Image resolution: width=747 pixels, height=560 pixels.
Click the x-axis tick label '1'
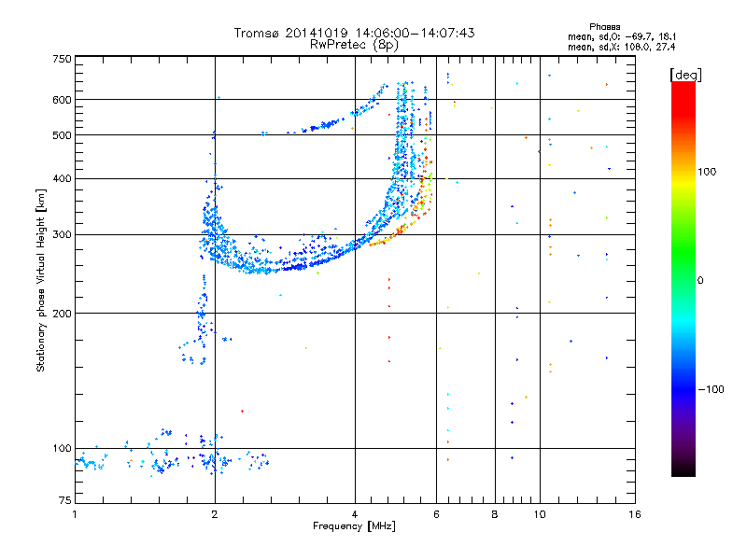pos(75,514)
